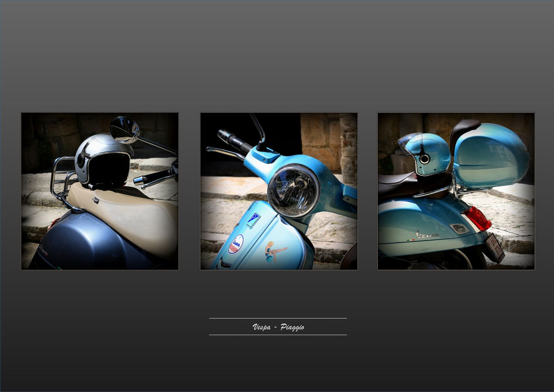554x392 pixels.
Task: Open the grey scooter with helmet photo
Action: click(x=100, y=191)
